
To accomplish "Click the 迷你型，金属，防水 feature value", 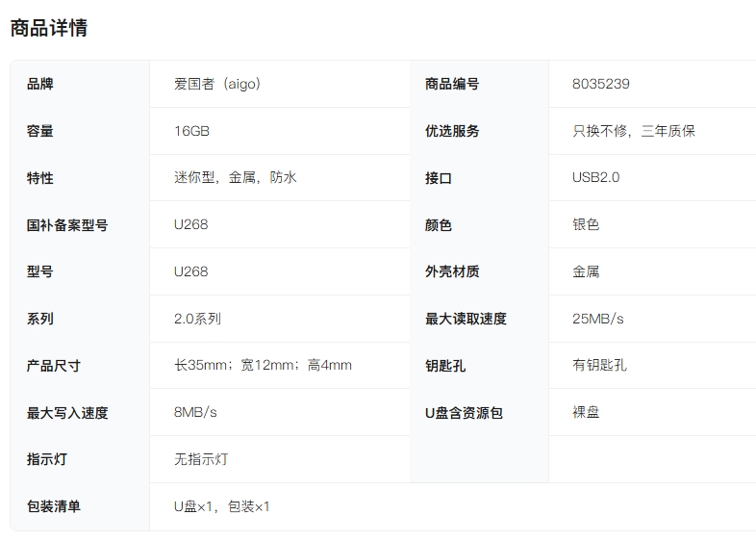I will [x=235, y=177].
